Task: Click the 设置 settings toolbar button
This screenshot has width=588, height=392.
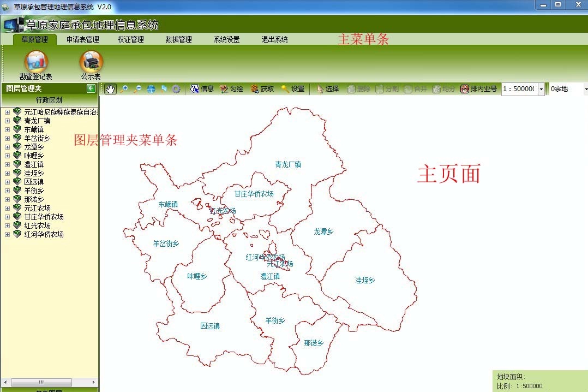Action: coord(292,89)
